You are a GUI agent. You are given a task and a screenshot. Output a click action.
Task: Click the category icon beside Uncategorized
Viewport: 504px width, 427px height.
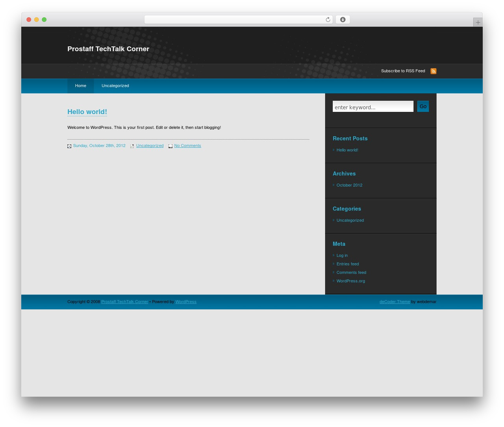point(132,146)
